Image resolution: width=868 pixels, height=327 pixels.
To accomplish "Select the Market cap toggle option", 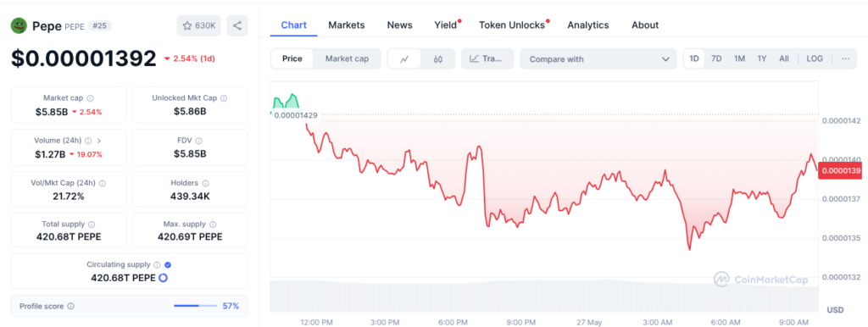I will coord(347,58).
